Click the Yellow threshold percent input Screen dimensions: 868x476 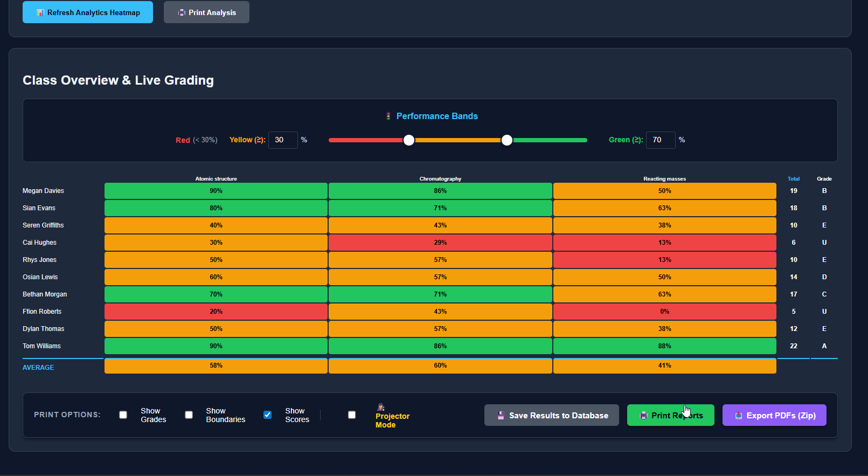(x=283, y=140)
